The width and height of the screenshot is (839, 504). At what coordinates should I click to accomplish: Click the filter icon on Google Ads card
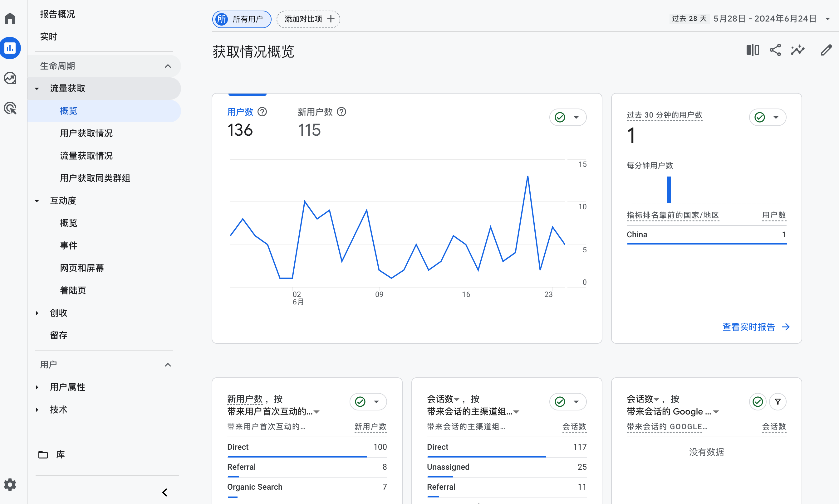click(778, 402)
